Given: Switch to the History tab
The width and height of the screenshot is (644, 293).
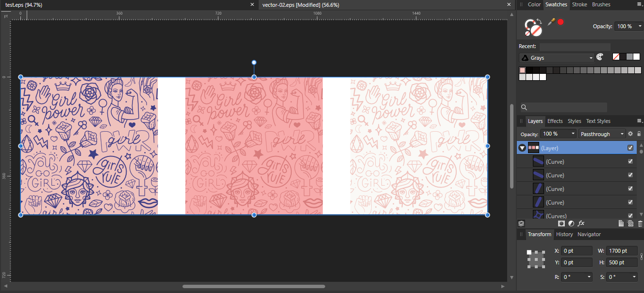Looking at the screenshot, I should 564,234.
